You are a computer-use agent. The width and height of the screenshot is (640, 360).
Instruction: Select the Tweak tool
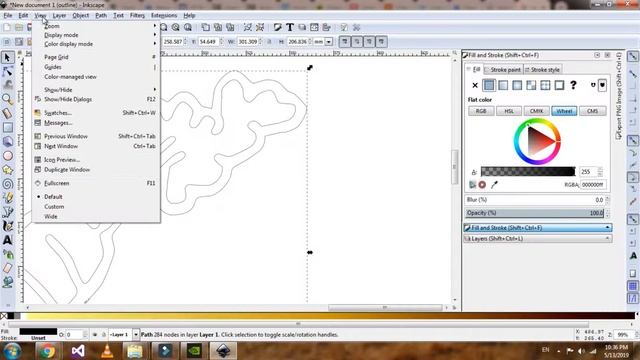tap(7, 86)
